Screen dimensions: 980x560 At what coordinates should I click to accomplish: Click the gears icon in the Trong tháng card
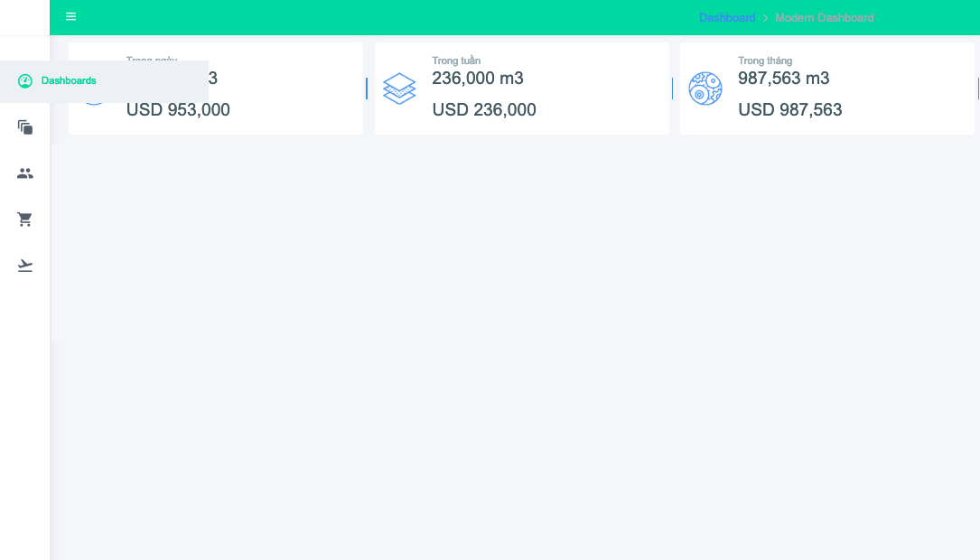coord(705,89)
